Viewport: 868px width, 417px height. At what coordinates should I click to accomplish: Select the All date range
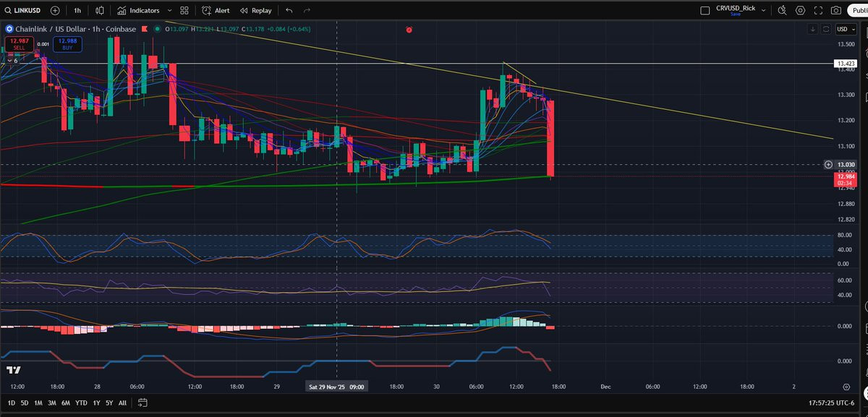[x=122, y=403]
